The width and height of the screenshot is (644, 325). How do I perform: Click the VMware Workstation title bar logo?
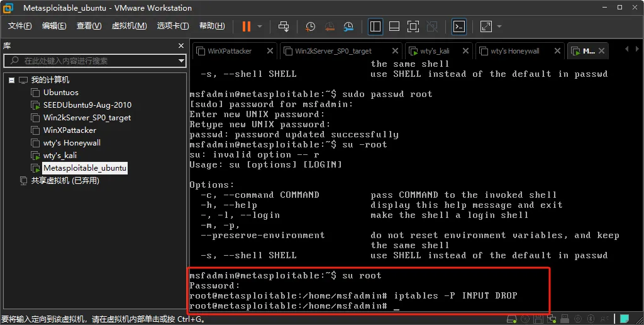8,8
